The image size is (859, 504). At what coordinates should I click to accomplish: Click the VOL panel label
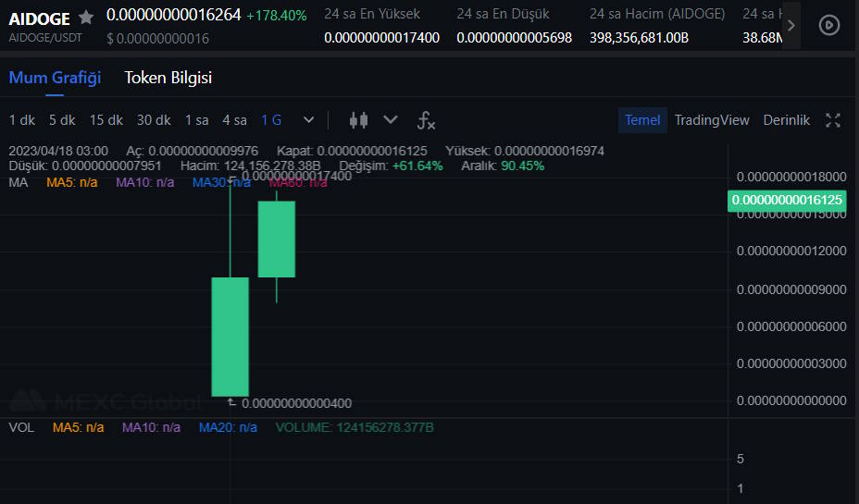21,427
